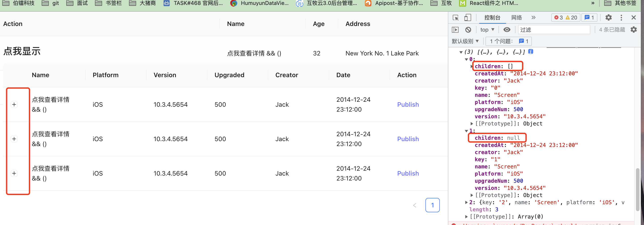Open the three-dot DevTools options menu
Viewport: 644px width, 225px height.
point(621,17)
